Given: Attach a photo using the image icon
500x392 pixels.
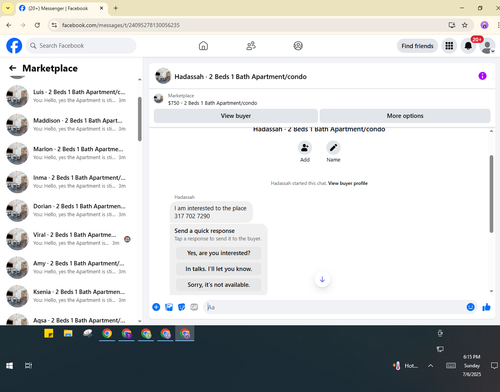Looking at the screenshot, I should (169, 307).
